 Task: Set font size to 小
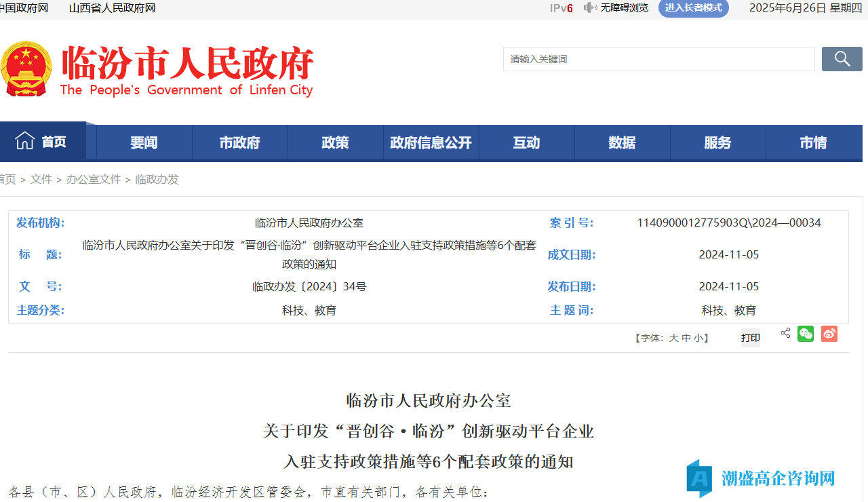coord(698,338)
